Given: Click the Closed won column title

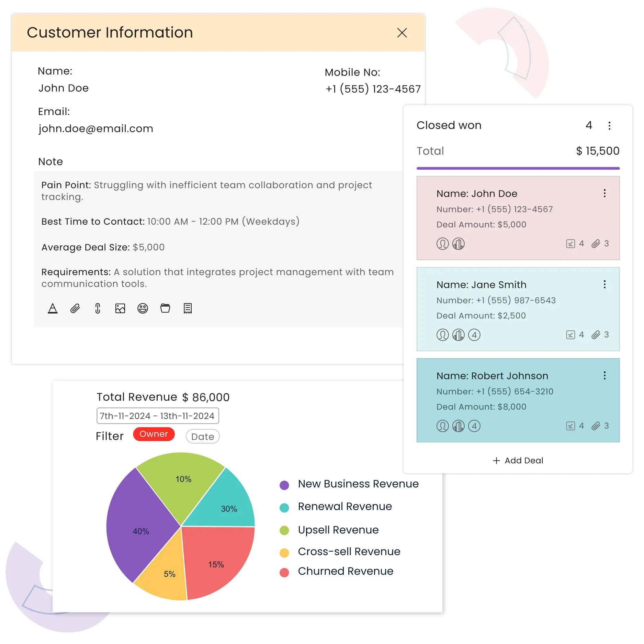Looking at the screenshot, I should [x=449, y=125].
